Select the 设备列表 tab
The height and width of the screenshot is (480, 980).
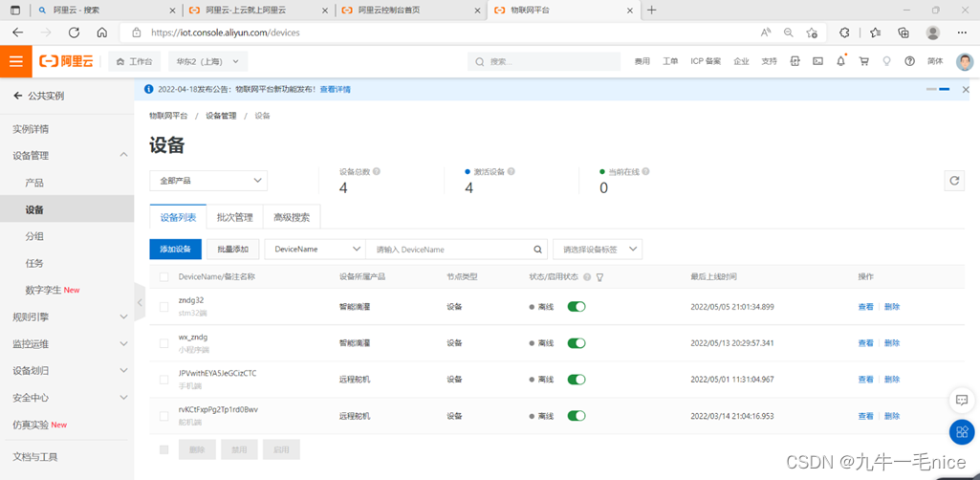pyautogui.click(x=178, y=217)
